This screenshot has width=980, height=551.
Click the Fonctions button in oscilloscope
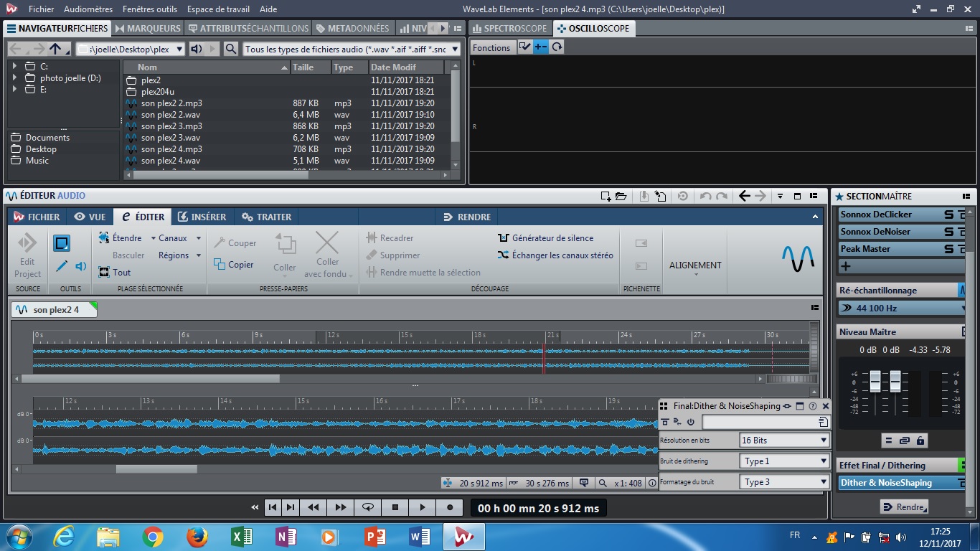(x=491, y=47)
